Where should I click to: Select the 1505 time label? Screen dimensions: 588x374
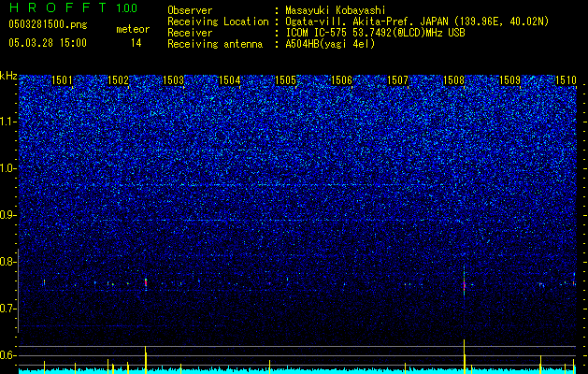tap(286, 80)
